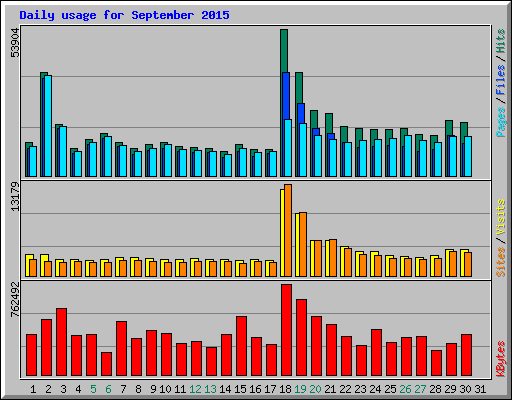Click the day 4 label on the x-axis
Image resolution: width=512 pixels, height=400 pixels.
coord(78,389)
